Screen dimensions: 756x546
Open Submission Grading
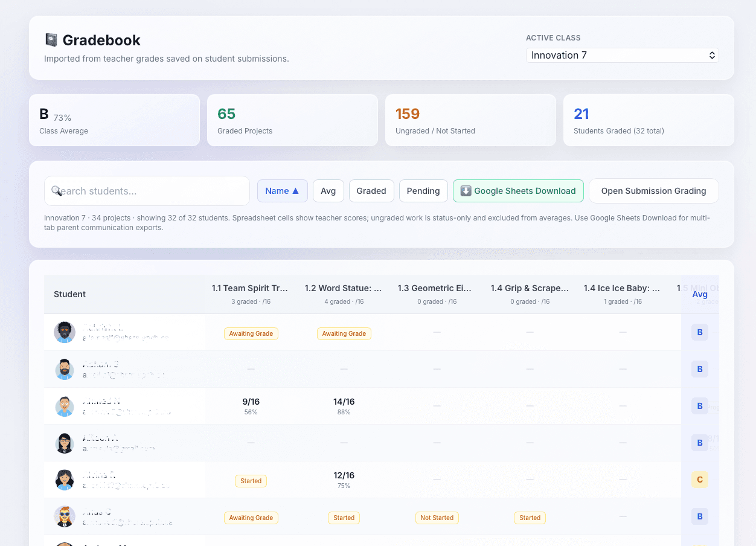(654, 190)
